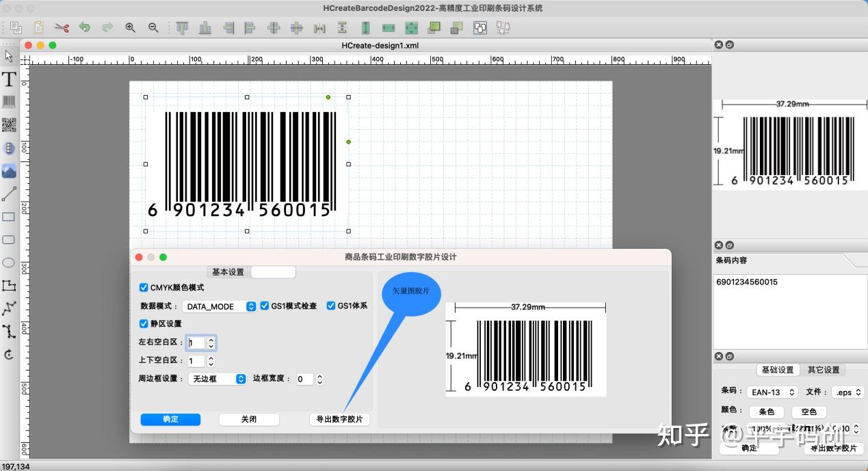The image size is (868, 471).
Task: Click 导出数字胶片 button in dialog
Action: pyautogui.click(x=339, y=419)
